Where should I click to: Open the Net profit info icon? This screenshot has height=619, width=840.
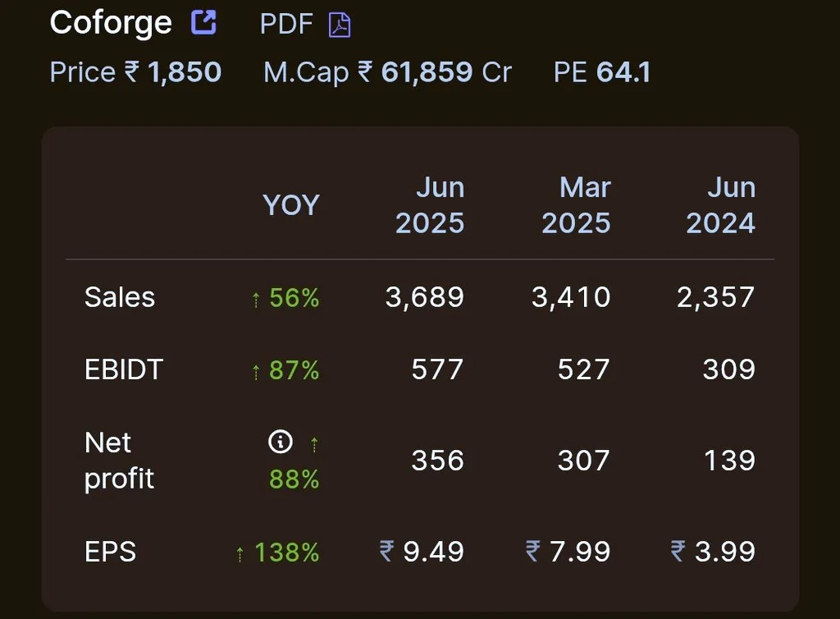tap(281, 442)
